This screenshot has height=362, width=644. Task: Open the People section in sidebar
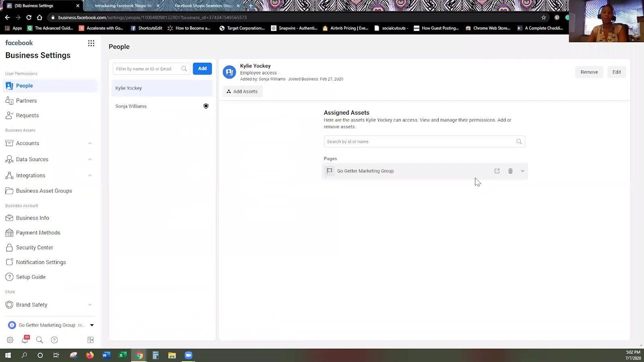[x=50, y=86]
